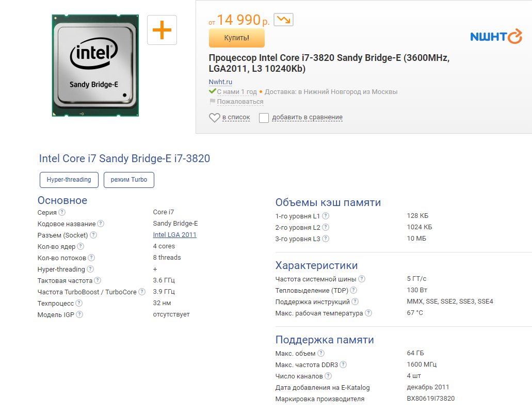
Task: Click the С нами 1 год link
Action: click(237, 91)
